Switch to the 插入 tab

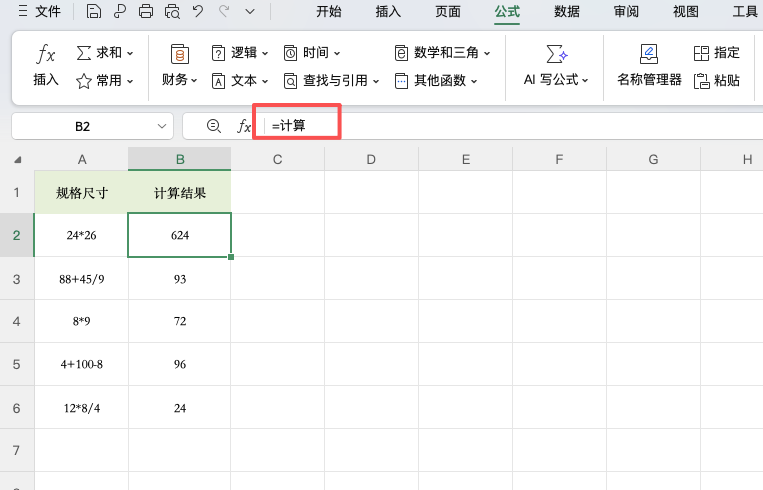388,11
